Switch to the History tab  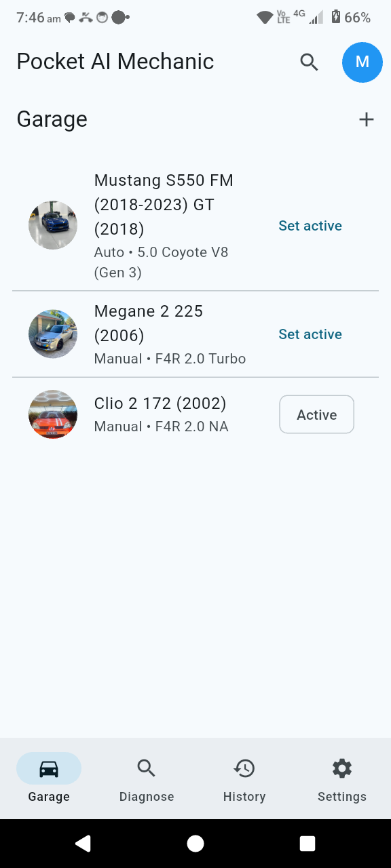[244, 778]
